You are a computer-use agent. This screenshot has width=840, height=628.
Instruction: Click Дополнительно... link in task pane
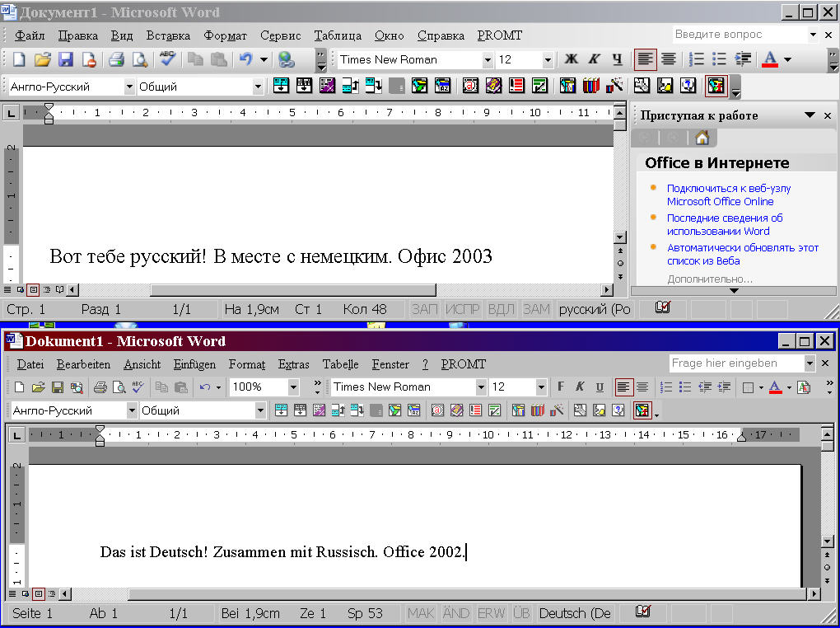(710, 279)
